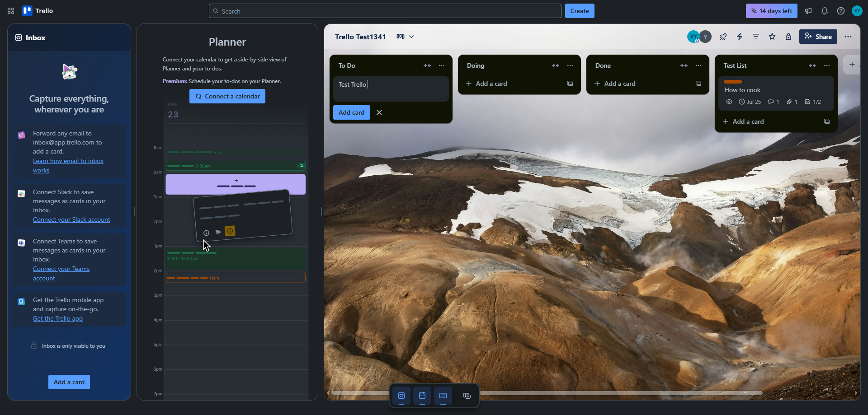
Task: Toggle the Board panel in bottom bar
Action: point(443,396)
